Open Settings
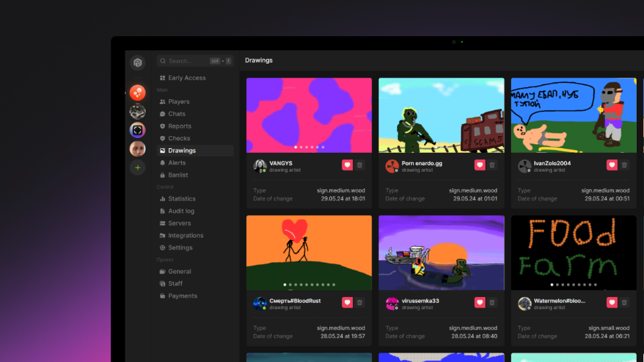The height and width of the screenshot is (362, 644). pyautogui.click(x=195, y=247)
